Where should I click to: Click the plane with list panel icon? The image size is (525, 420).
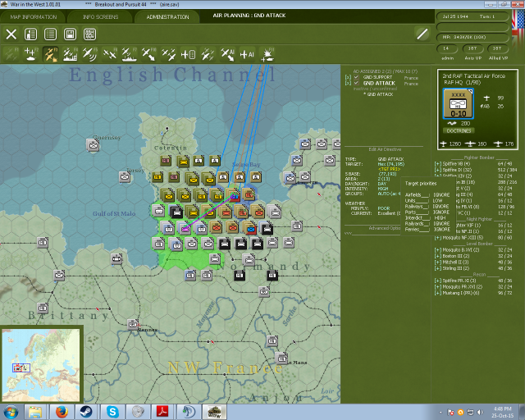click(188, 54)
